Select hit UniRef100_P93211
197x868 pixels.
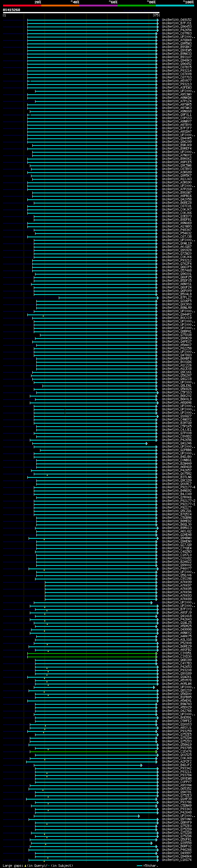click(177, 772)
